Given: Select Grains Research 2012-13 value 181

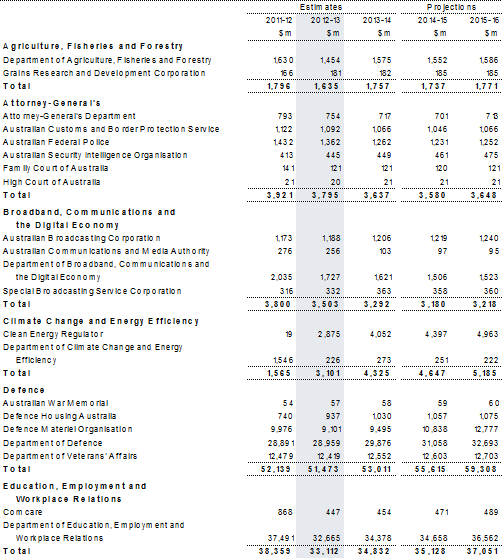Looking at the screenshot, I should tap(335, 73).
